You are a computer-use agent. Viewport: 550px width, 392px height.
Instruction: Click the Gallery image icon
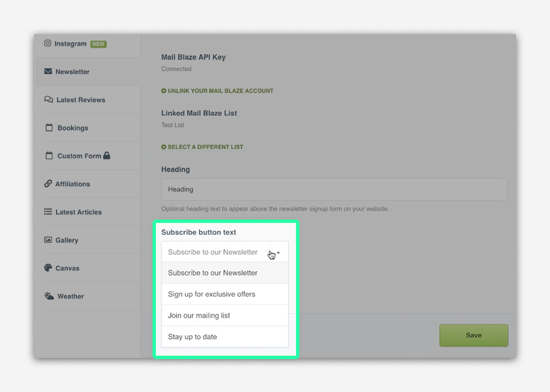pos(48,240)
